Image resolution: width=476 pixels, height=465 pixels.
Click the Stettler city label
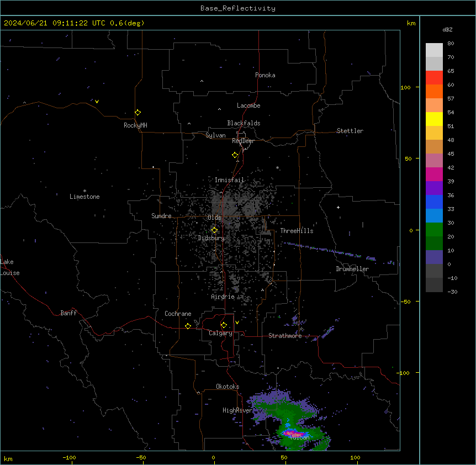(x=350, y=131)
